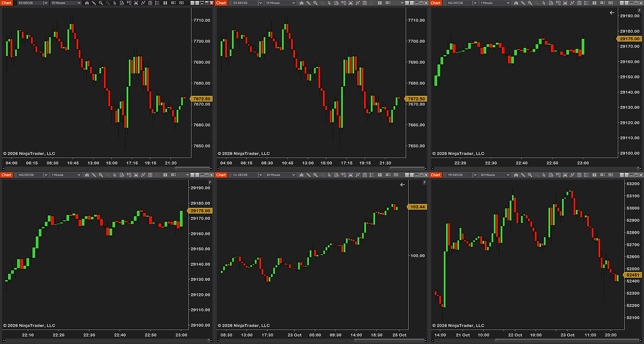Open properties list icon in YM DEC26 chart
The height and width of the screenshot is (344, 644).
pyautogui.click(x=586, y=175)
